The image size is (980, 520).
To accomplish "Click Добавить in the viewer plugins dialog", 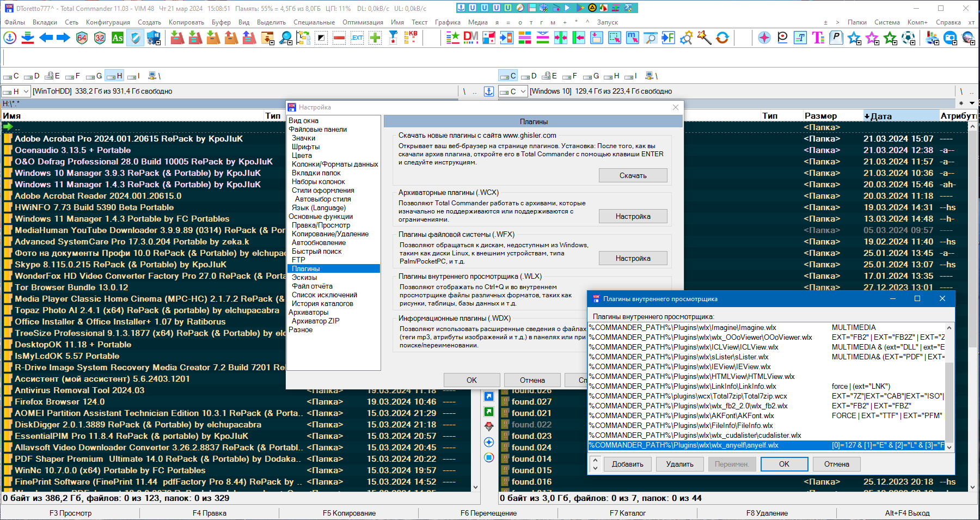I will click(x=627, y=464).
